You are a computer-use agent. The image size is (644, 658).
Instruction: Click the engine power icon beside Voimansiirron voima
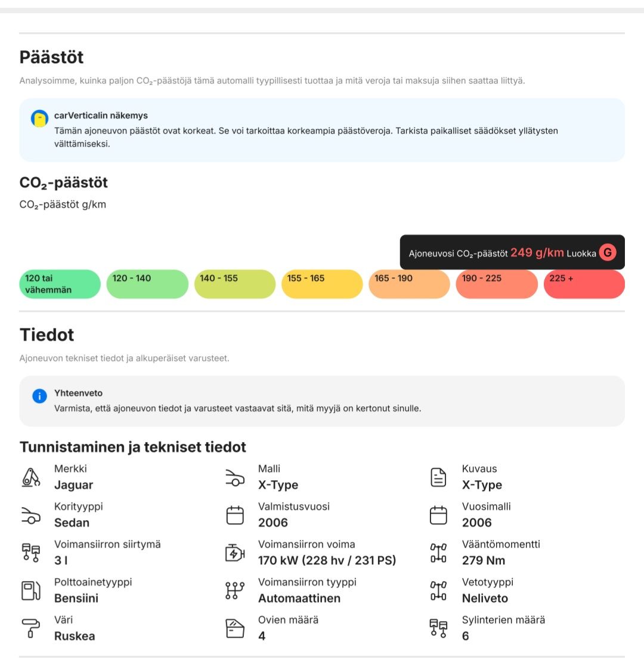[235, 553]
